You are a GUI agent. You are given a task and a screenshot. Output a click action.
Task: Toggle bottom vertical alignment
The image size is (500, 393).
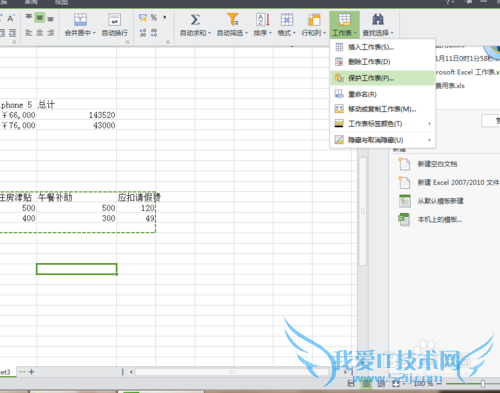pyautogui.click(x=50, y=19)
